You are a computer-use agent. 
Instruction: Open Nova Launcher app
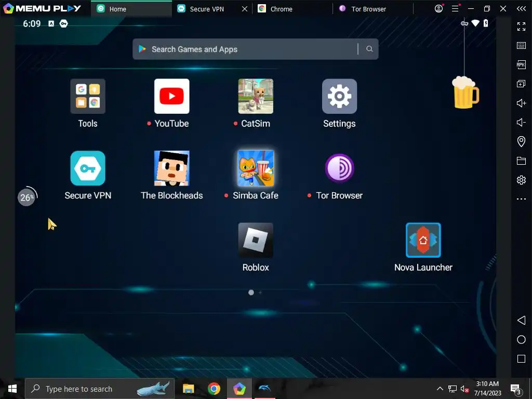[x=423, y=240]
